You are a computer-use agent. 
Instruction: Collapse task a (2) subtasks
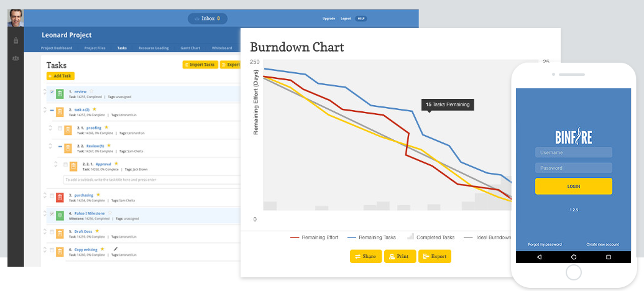(x=52, y=110)
